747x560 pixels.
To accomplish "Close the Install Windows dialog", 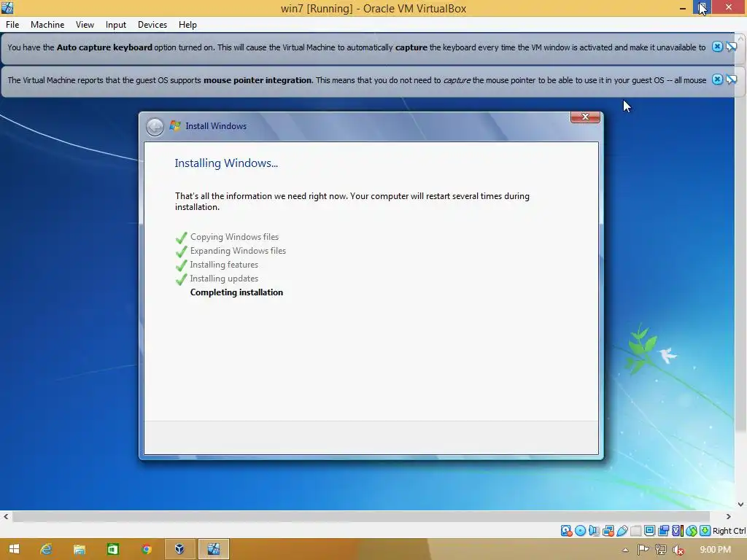I will click(x=585, y=117).
